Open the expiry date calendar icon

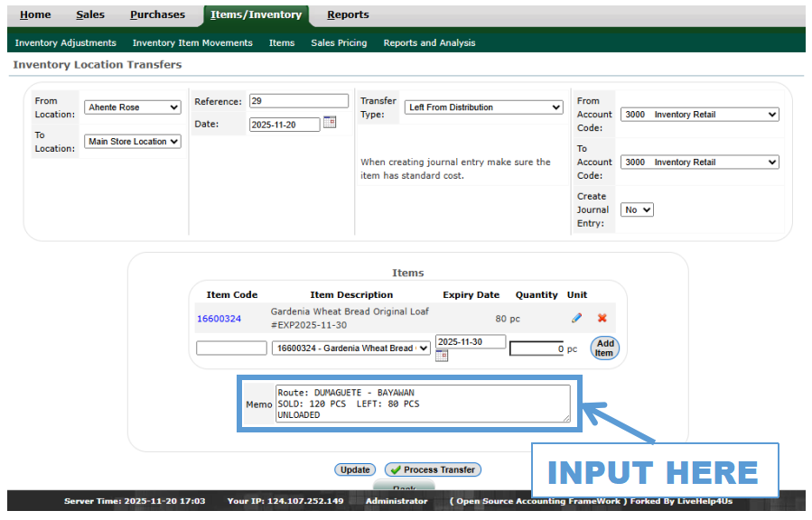(x=442, y=356)
